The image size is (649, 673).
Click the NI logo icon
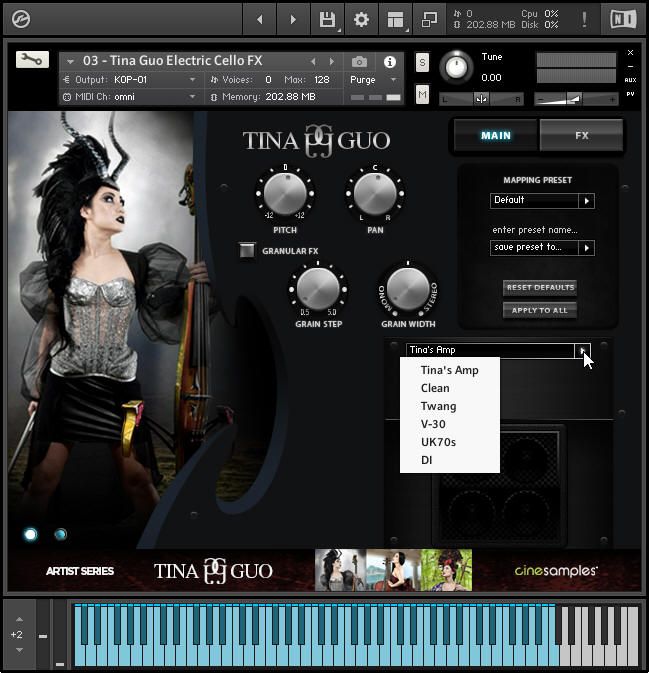623,19
